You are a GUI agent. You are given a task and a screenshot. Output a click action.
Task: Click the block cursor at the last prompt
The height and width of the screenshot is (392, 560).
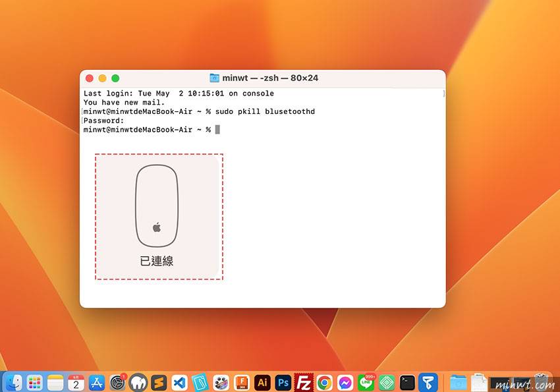[217, 130]
